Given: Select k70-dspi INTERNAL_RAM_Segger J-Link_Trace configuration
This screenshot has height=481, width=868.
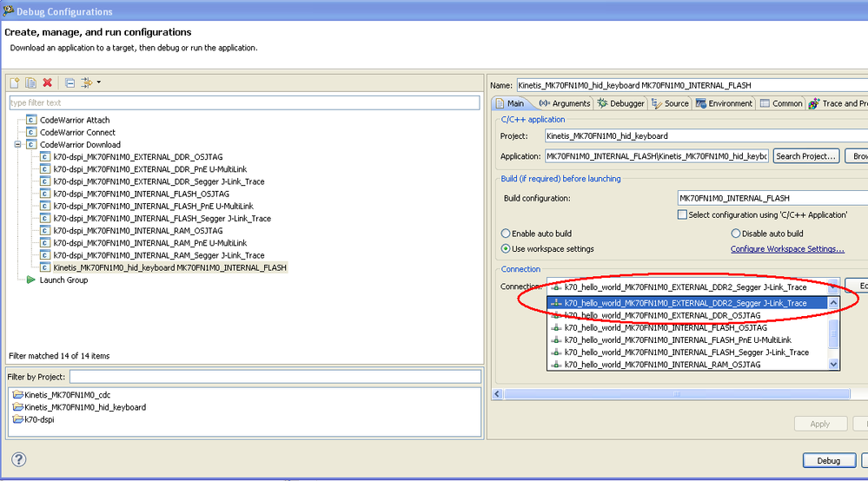Looking at the screenshot, I should (x=159, y=255).
